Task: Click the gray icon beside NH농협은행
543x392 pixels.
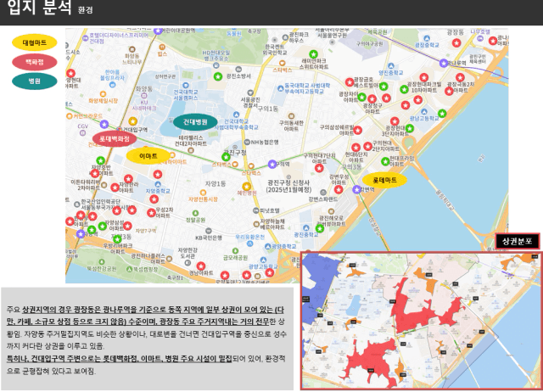Action: [247, 142]
